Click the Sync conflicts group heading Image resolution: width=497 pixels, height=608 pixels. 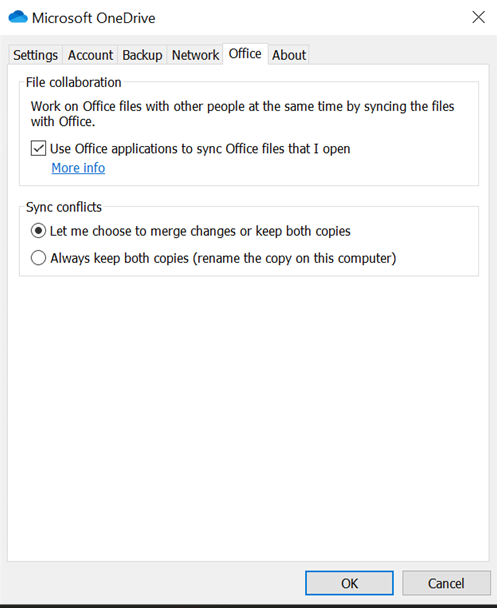click(64, 207)
